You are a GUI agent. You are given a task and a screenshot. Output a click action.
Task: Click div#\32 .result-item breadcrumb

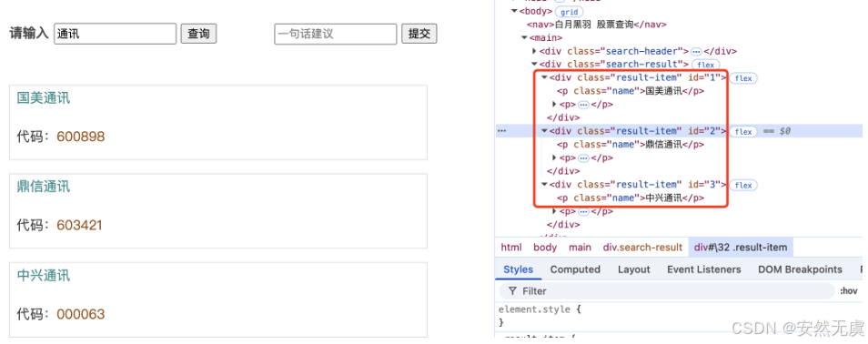click(741, 248)
